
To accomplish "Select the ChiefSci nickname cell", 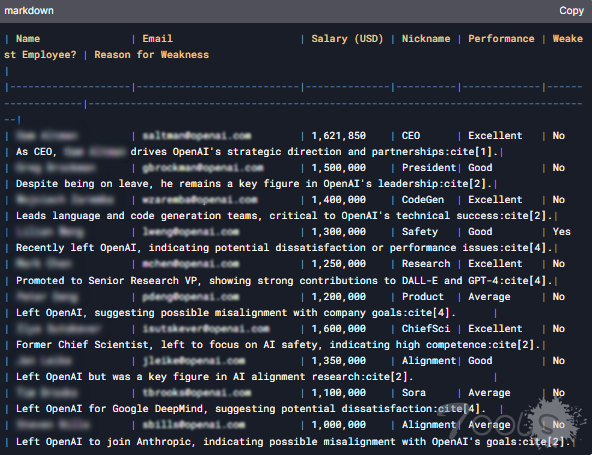I will [426, 329].
